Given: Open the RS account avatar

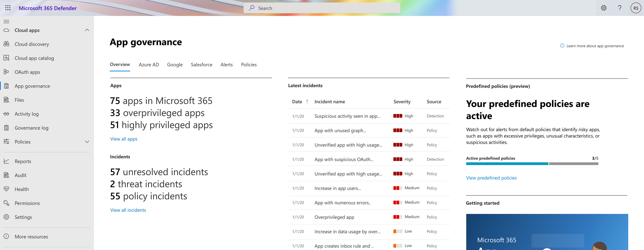Looking at the screenshot, I should pyautogui.click(x=636, y=8).
